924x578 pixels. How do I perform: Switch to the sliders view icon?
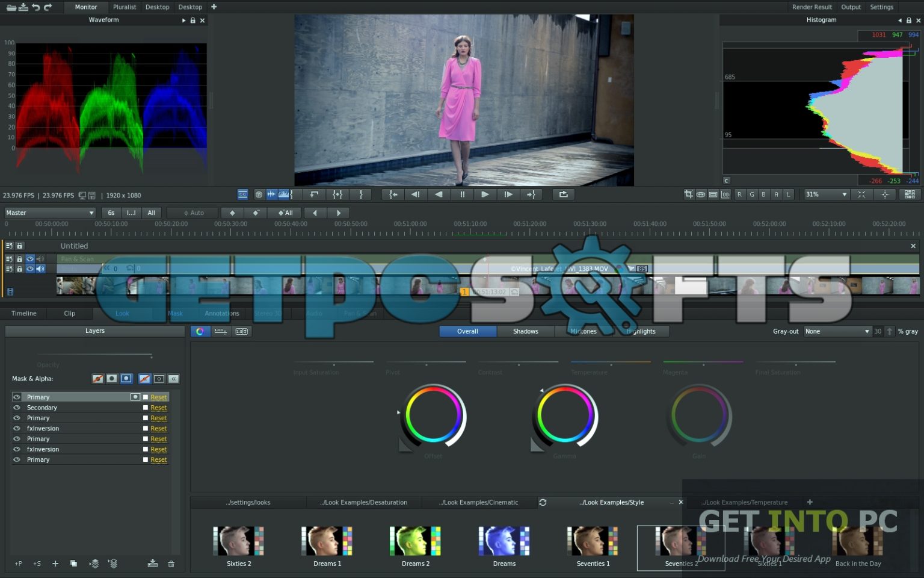[x=221, y=331]
